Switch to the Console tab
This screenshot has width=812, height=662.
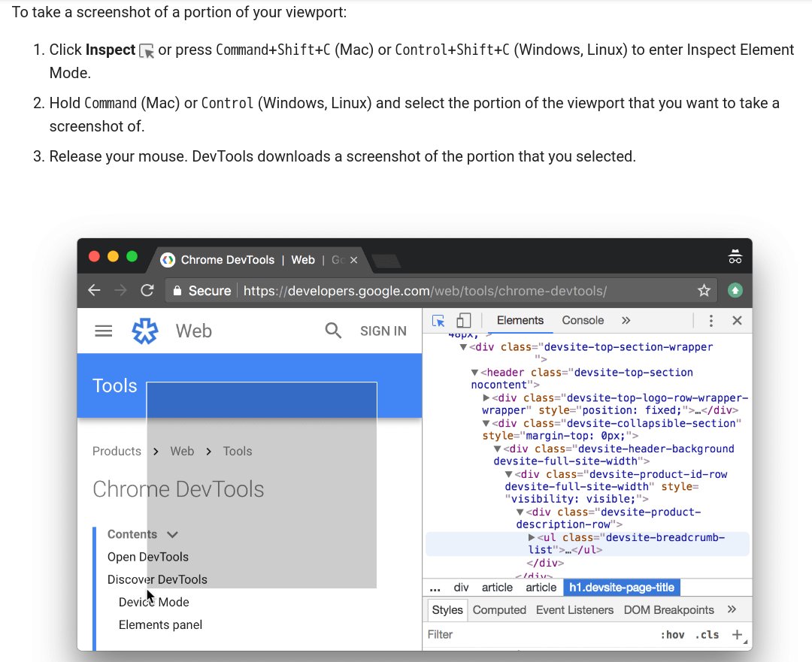pos(583,320)
